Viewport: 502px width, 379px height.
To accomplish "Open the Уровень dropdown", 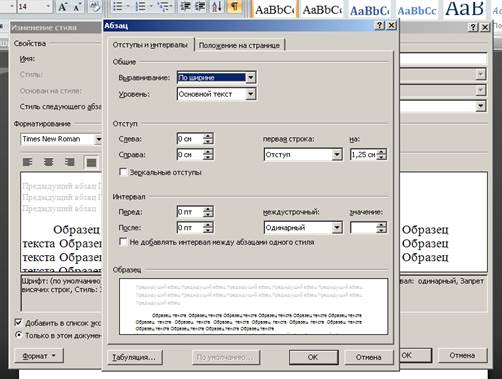I will pos(251,94).
